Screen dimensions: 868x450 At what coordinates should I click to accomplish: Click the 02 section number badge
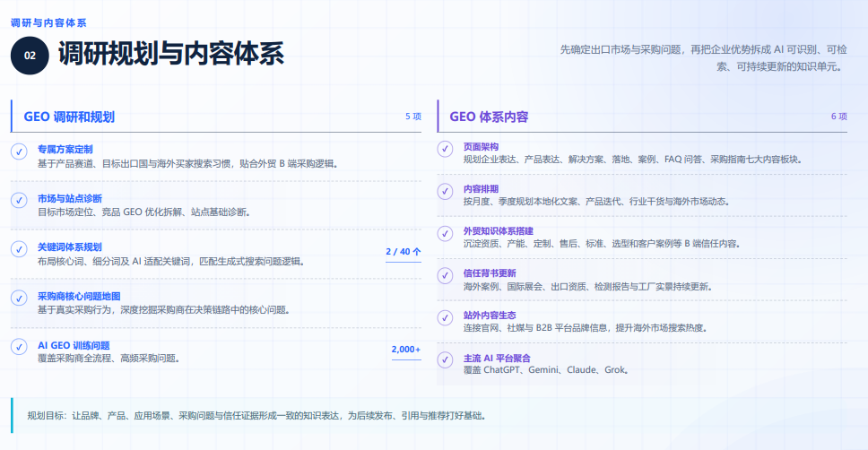[x=30, y=56]
